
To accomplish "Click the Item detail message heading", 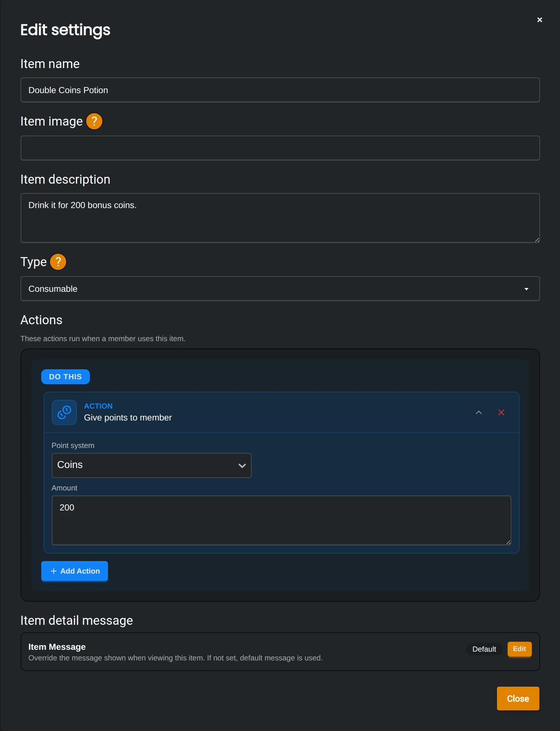I will point(77,620).
